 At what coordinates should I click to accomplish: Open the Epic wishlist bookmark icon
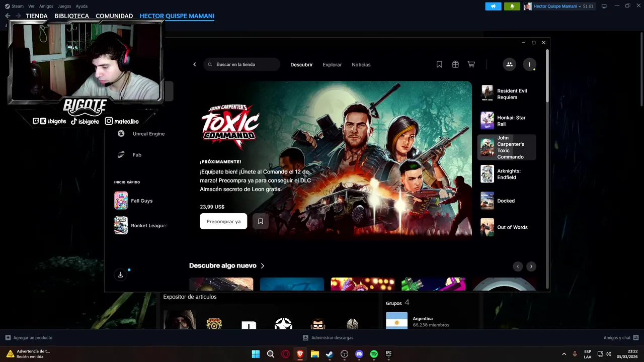(x=439, y=64)
